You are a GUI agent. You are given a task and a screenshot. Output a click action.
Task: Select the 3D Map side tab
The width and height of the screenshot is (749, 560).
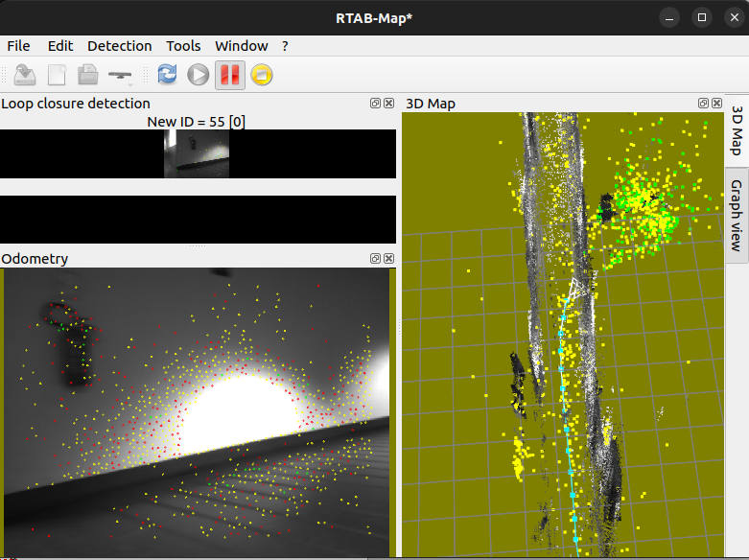[x=737, y=129]
